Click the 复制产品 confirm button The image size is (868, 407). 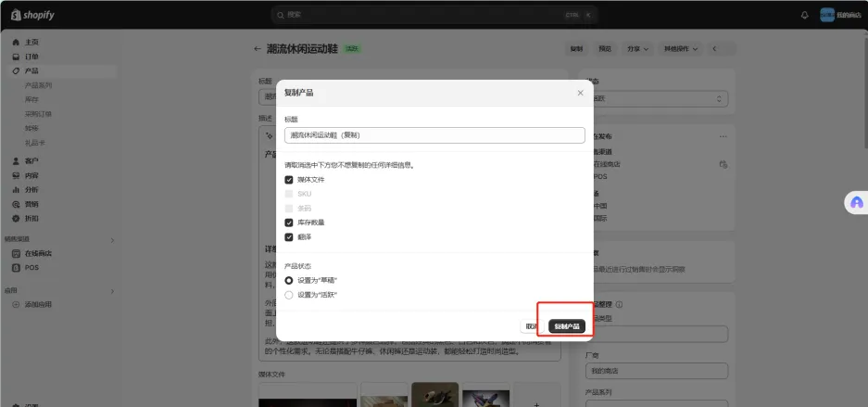point(565,326)
